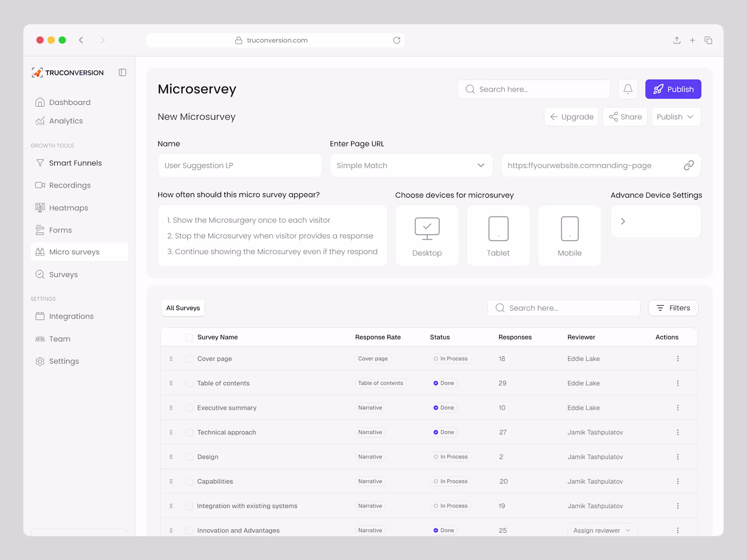The image size is (747, 560).
Task: Open actions menu for Capabilities row
Action: point(678,481)
